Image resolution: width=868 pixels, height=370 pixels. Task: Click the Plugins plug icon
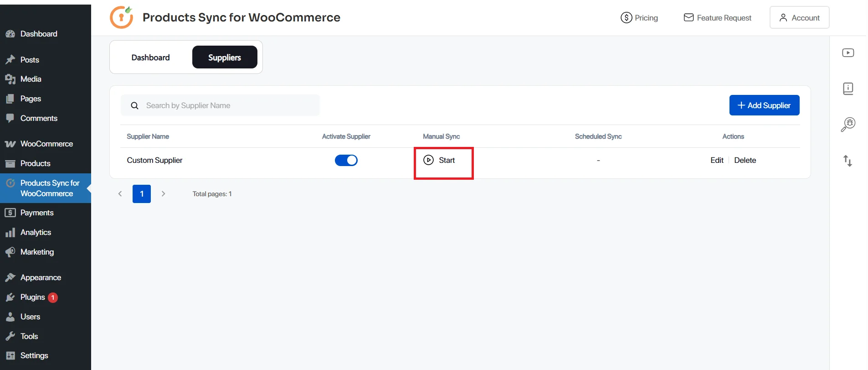[10, 297]
